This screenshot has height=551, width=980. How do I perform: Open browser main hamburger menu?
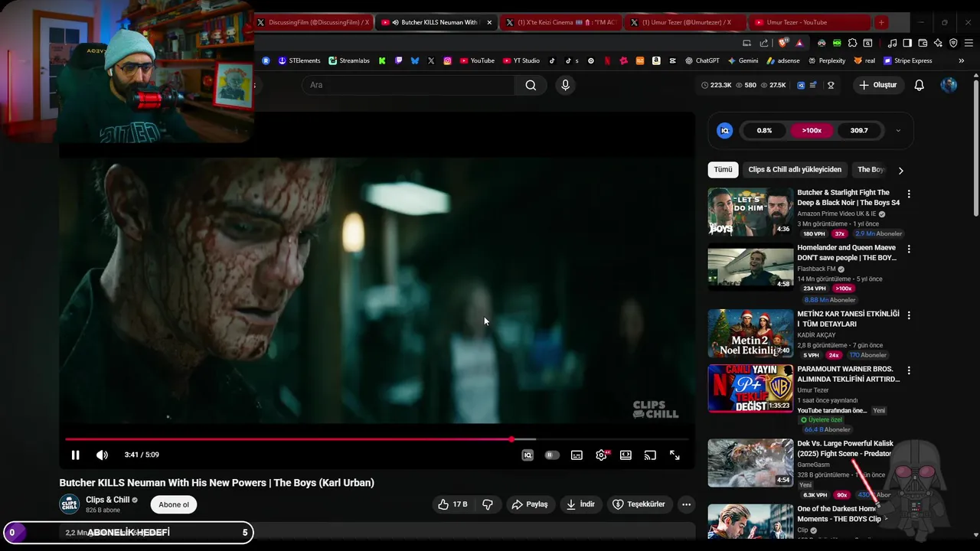click(969, 43)
